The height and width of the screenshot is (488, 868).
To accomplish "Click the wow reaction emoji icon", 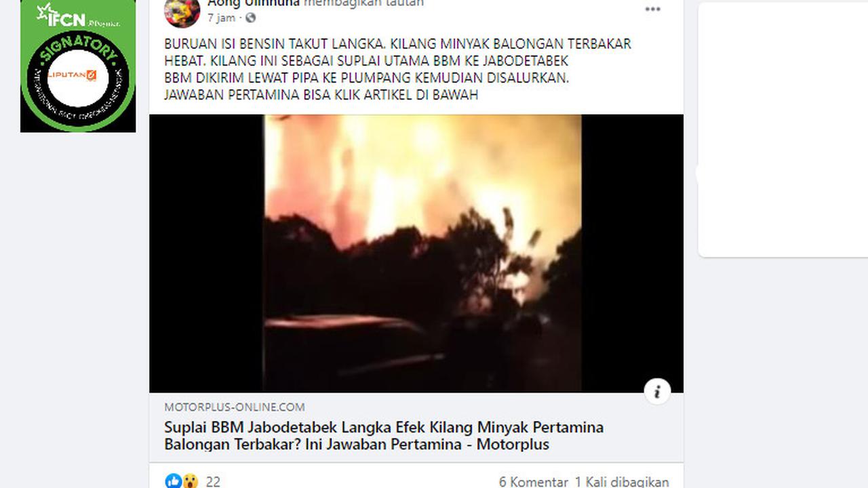I will (190, 481).
